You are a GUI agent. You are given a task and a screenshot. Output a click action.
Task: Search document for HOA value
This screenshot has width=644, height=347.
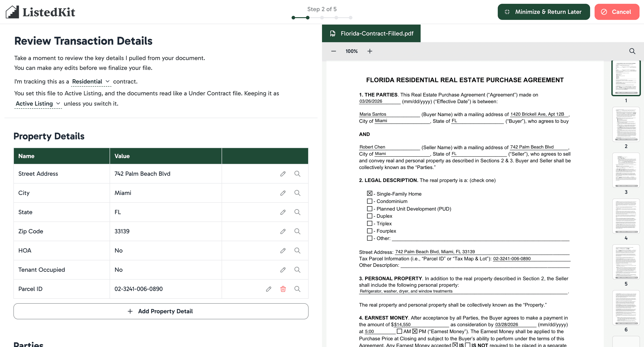(297, 251)
